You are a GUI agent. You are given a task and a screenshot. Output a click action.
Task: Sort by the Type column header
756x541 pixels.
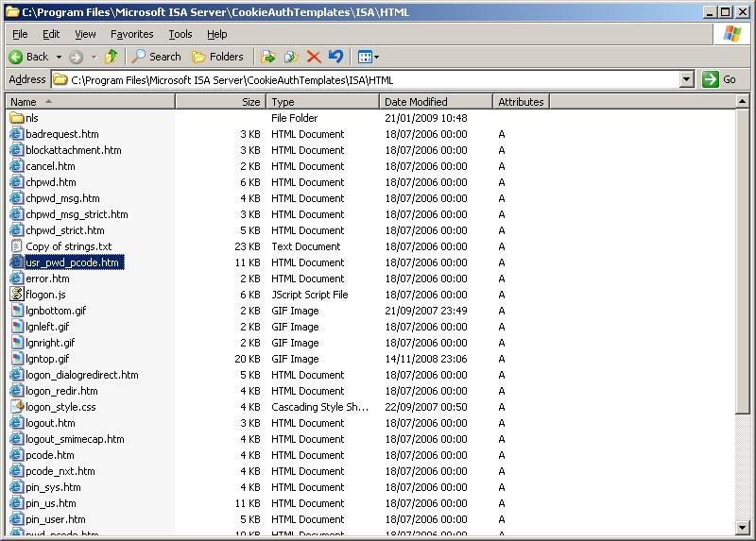click(322, 102)
